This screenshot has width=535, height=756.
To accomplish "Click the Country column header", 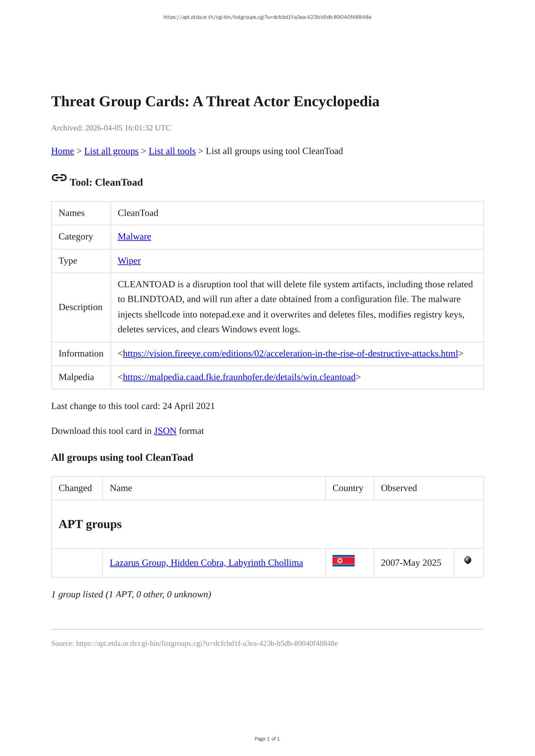I will click(x=348, y=488).
